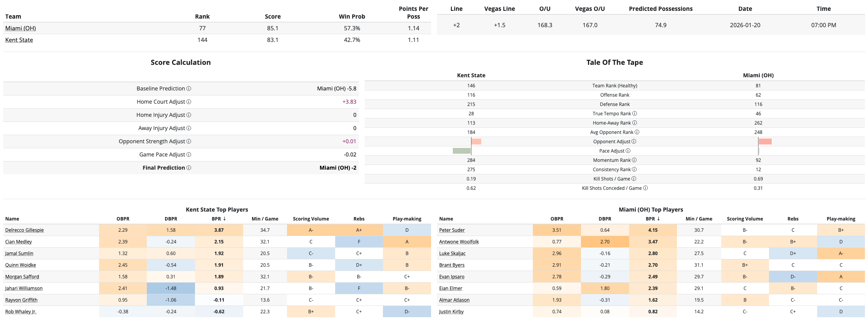Click info icon beside Final Prediction
868x323 pixels.
[189, 168]
